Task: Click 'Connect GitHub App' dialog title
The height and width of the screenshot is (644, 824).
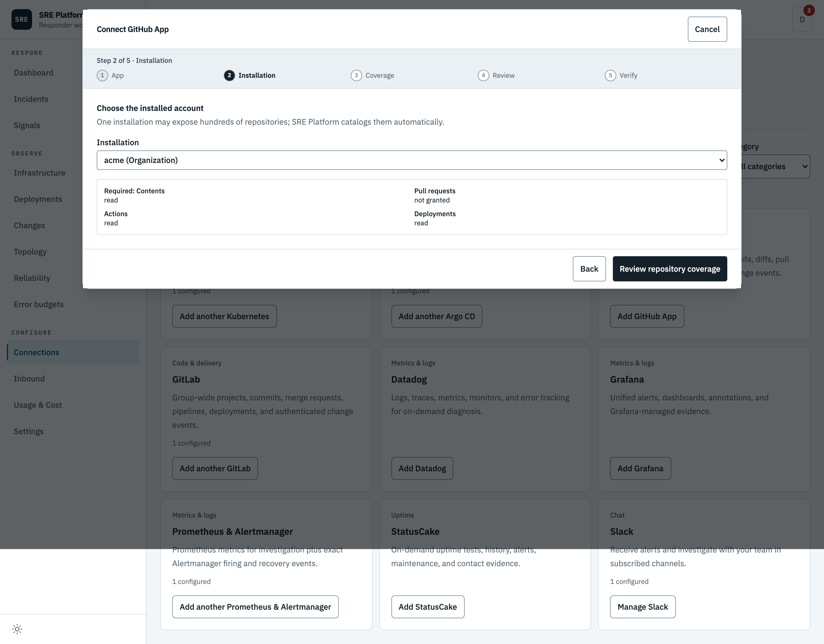Action: click(x=133, y=29)
